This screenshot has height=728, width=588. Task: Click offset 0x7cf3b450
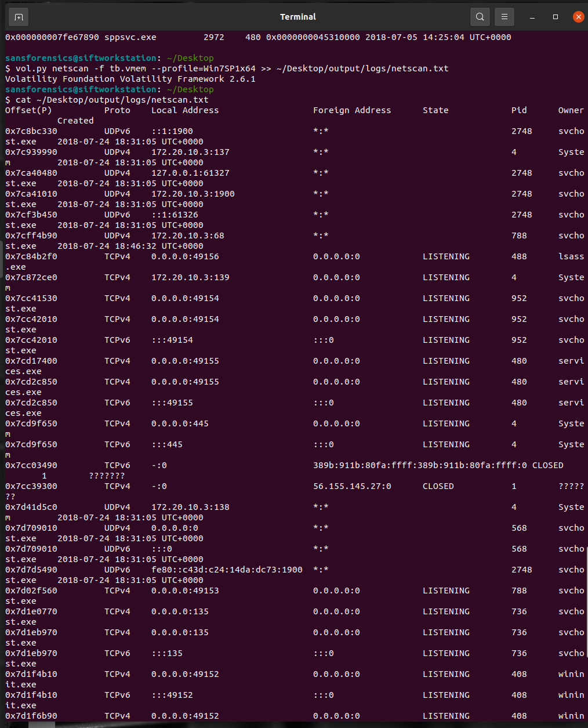pos(31,215)
